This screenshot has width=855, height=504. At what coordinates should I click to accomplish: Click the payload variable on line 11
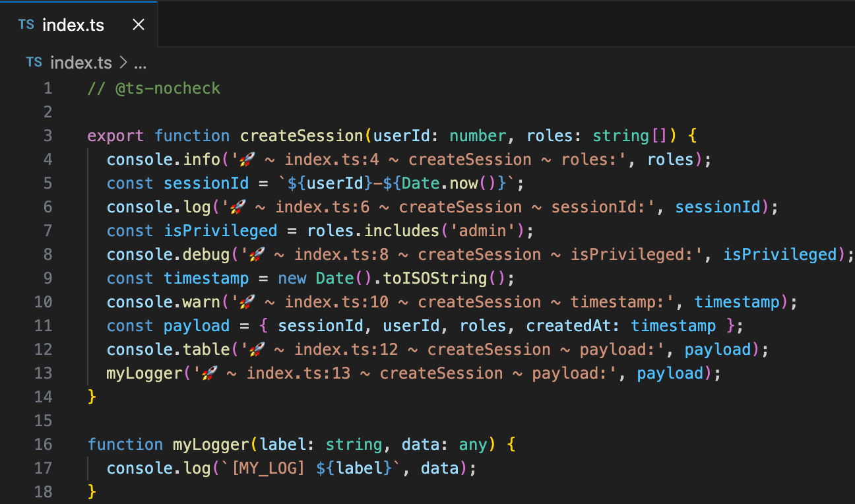196,325
